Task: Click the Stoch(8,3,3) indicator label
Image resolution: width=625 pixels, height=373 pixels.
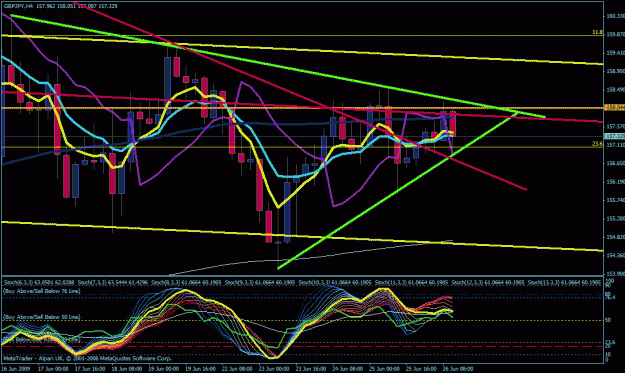Action: click(186, 283)
